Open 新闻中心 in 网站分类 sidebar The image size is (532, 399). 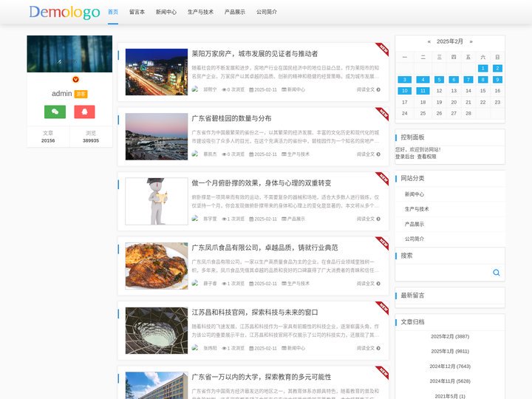pyautogui.click(x=415, y=194)
